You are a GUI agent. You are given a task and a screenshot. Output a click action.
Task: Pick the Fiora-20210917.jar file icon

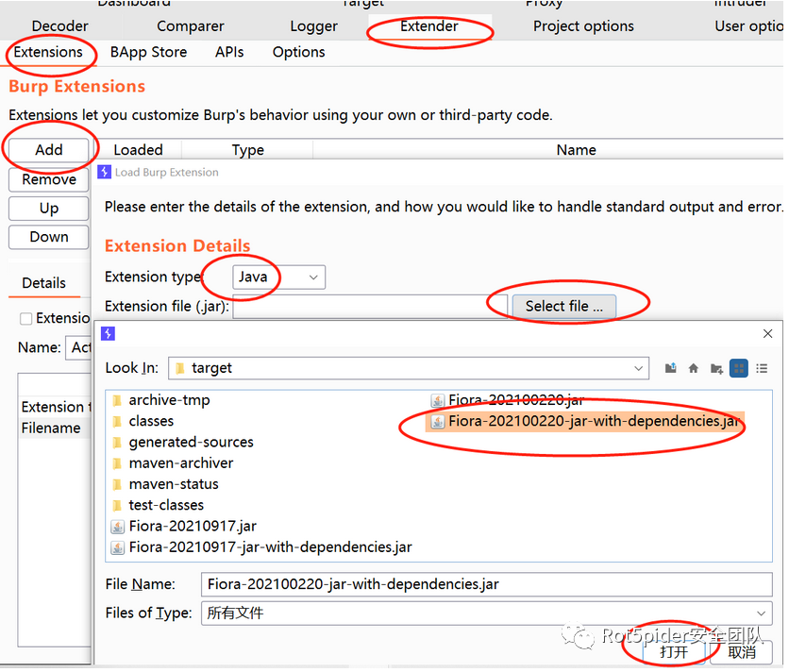(x=117, y=528)
